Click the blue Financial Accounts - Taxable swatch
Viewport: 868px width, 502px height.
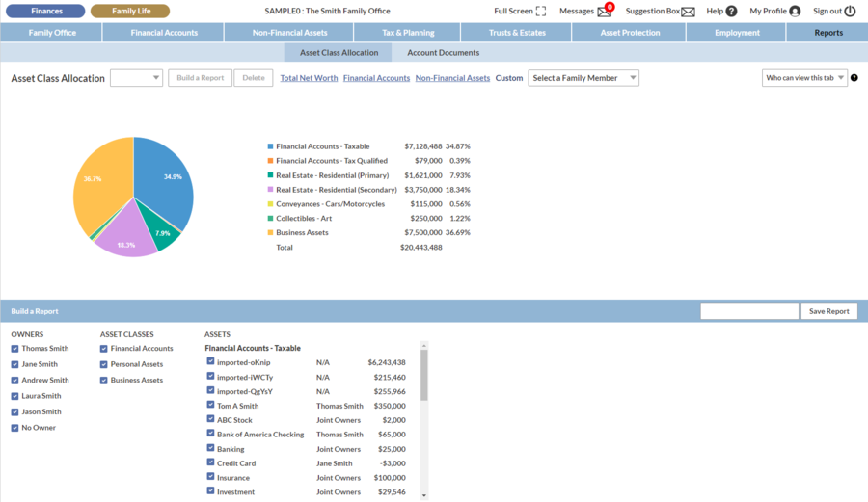[x=270, y=146]
